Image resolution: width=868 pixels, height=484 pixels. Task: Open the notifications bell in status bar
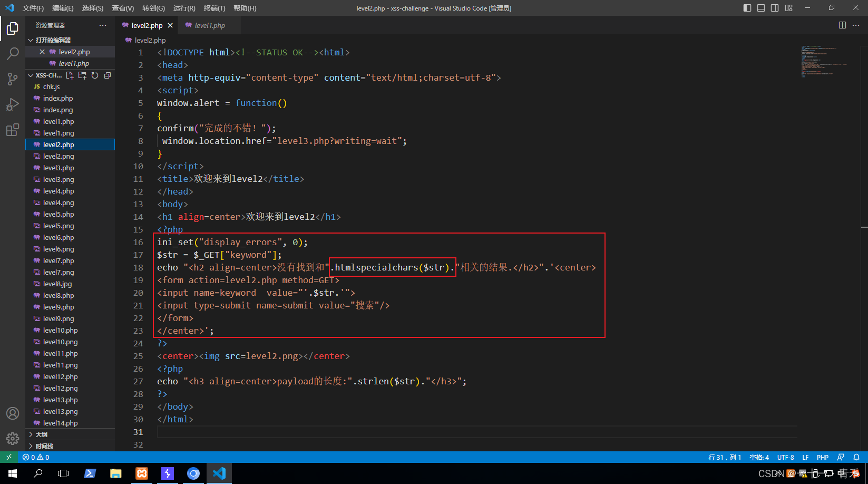pos(856,457)
